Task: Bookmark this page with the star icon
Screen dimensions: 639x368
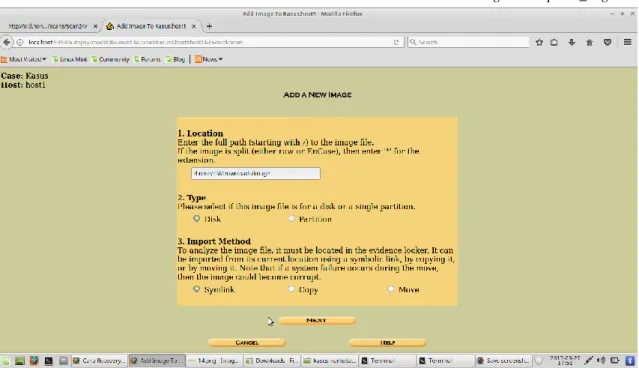Action: [539, 42]
